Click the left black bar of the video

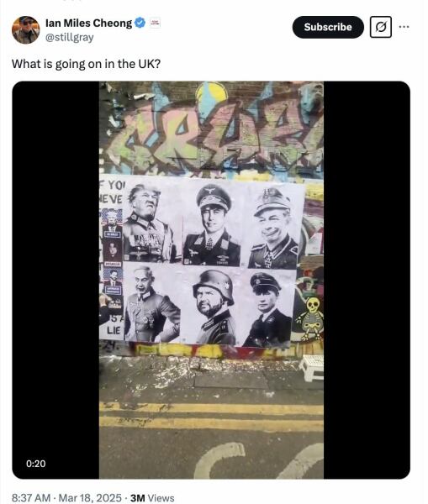point(55,280)
